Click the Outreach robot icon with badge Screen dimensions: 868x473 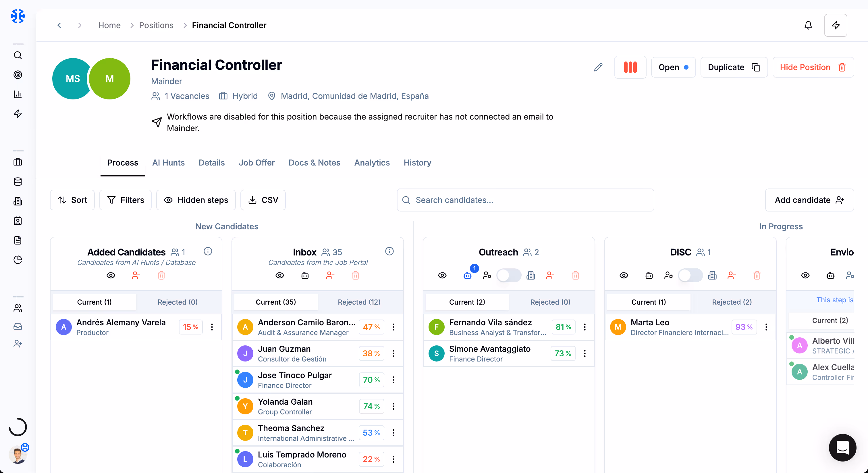click(x=467, y=276)
